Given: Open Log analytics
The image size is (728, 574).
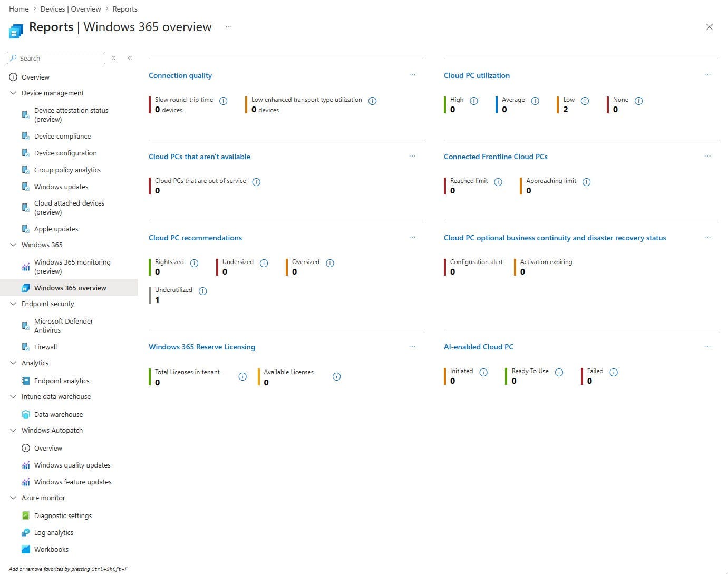Looking at the screenshot, I should 54,532.
